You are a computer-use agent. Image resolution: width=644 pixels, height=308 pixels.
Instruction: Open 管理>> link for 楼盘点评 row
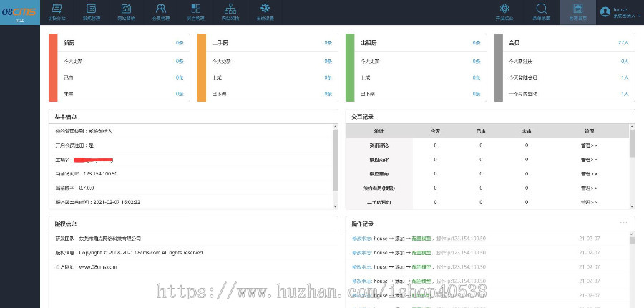[x=589, y=160]
